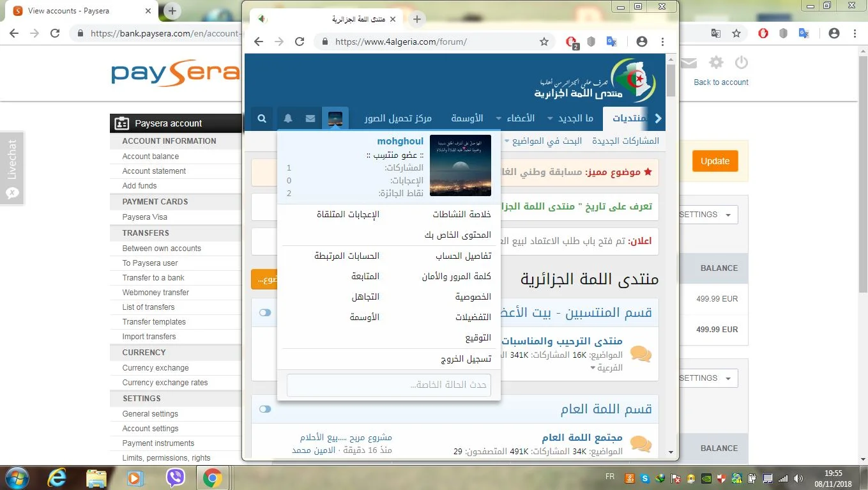Image resolution: width=868 pixels, height=490 pixels.
Task: Click the orange Update button
Action: (x=715, y=161)
